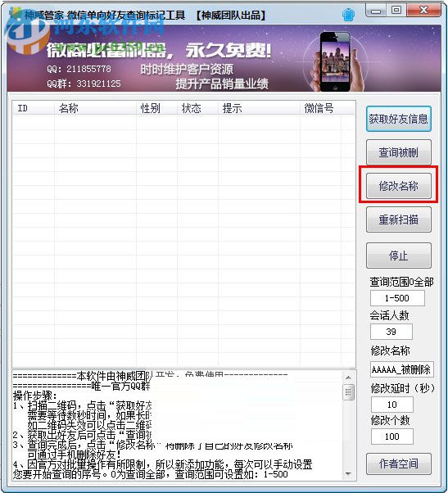Screen dimensions: 448x493
Task: Click the 修改延时 field showing 10
Action: point(392,405)
